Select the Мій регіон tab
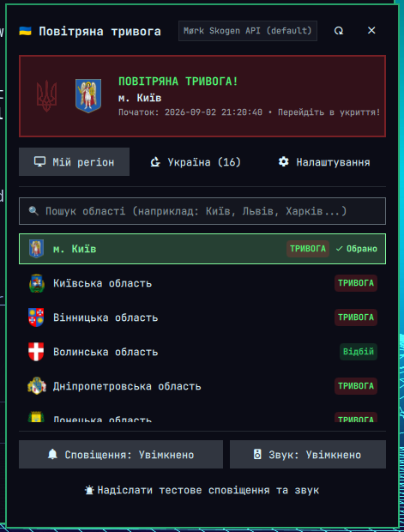This screenshot has width=404, height=532. coord(74,162)
